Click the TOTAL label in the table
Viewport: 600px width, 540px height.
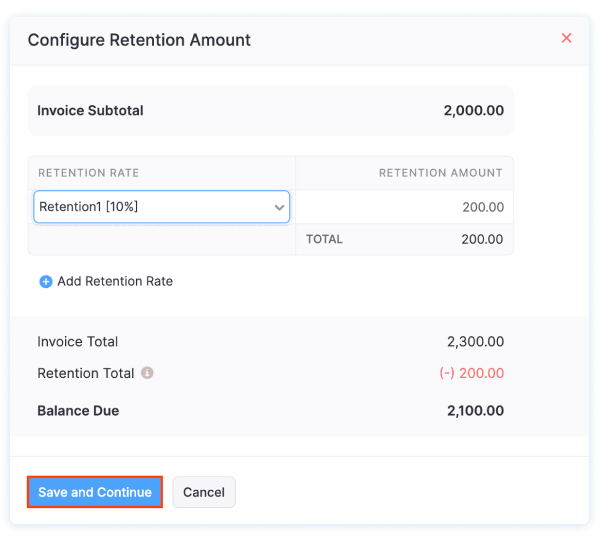[324, 240]
